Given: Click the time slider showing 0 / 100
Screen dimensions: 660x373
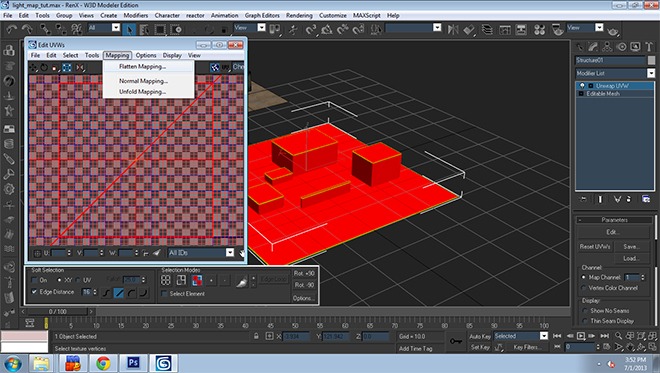Looking at the screenshot, I should tap(57, 312).
